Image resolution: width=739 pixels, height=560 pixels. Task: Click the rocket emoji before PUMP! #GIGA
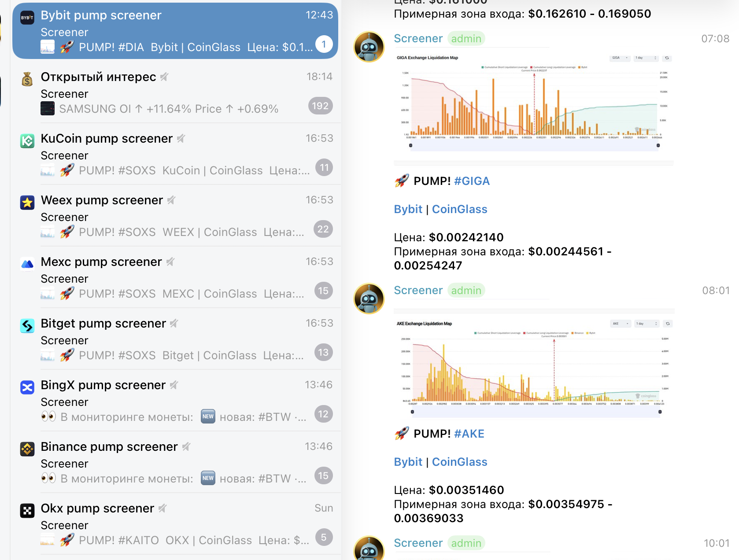click(401, 181)
